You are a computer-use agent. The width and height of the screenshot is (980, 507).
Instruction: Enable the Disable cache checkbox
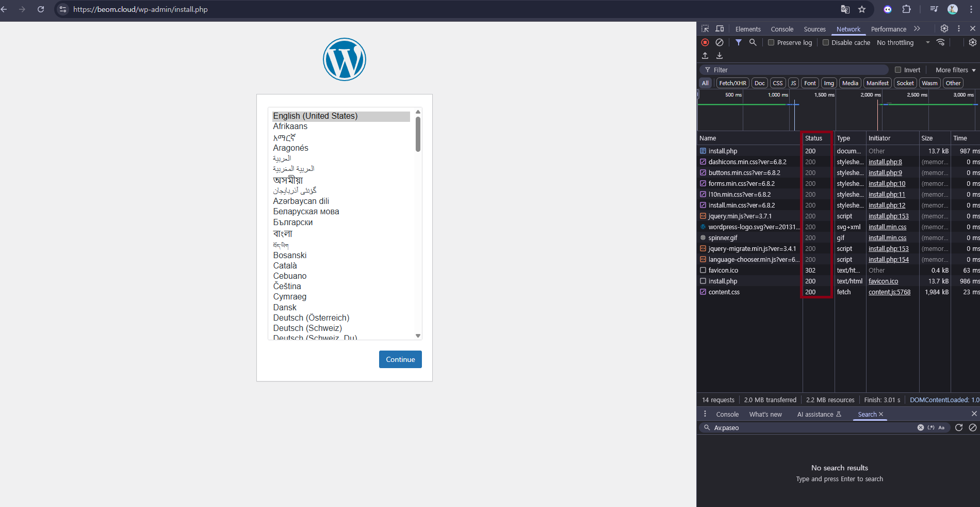[826, 42]
